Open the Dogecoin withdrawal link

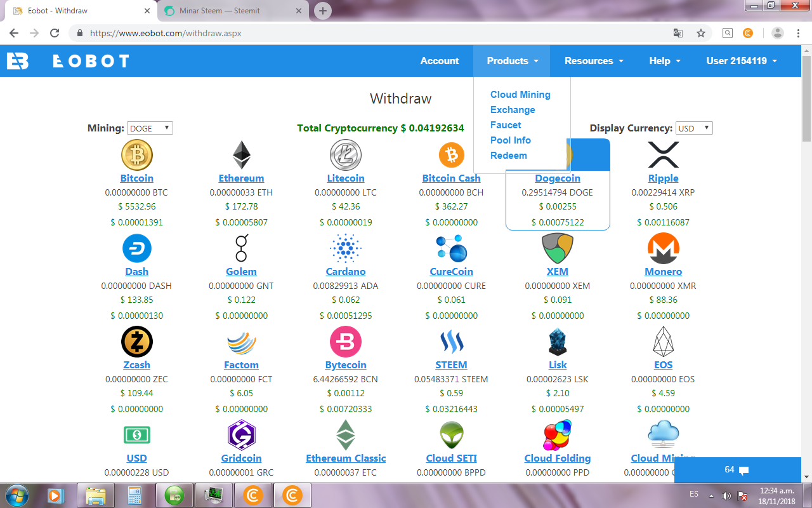click(558, 178)
